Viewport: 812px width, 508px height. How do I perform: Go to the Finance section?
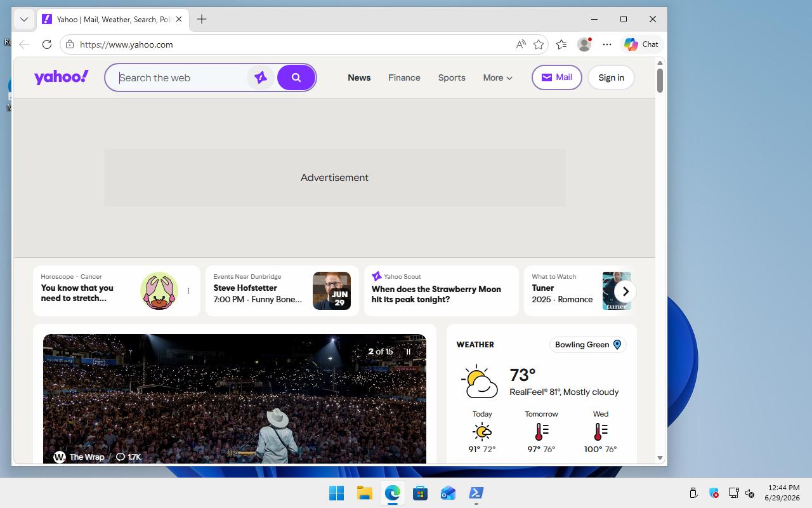click(x=404, y=77)
